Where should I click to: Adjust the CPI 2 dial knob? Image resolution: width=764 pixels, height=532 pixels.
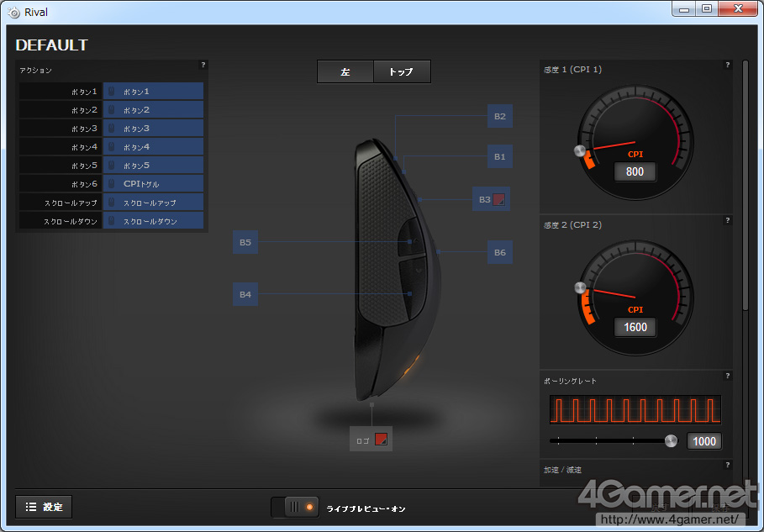click(x=580, y=287)
